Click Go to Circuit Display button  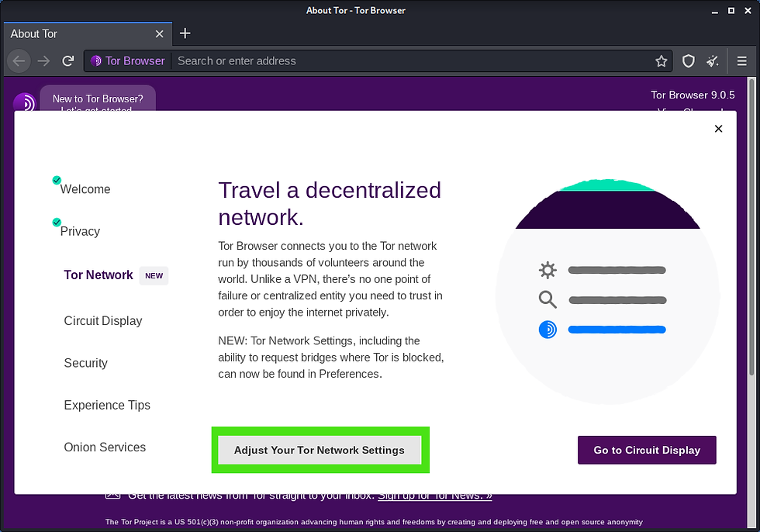[647, 450]
